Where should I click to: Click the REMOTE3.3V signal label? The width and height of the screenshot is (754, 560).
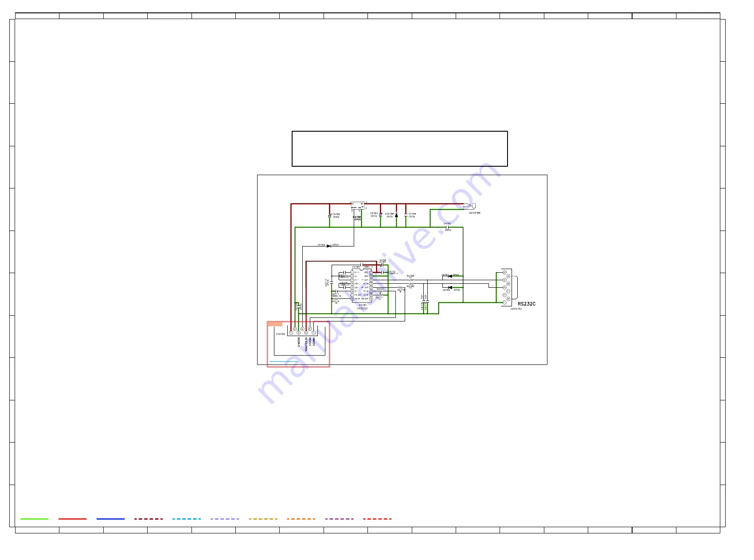306,344
